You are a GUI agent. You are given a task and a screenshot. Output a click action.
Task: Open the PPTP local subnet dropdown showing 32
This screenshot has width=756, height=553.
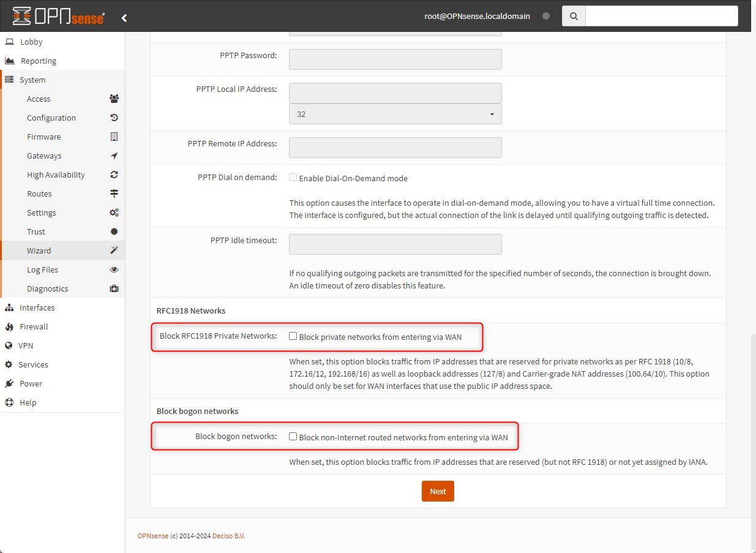click(395, 114)
